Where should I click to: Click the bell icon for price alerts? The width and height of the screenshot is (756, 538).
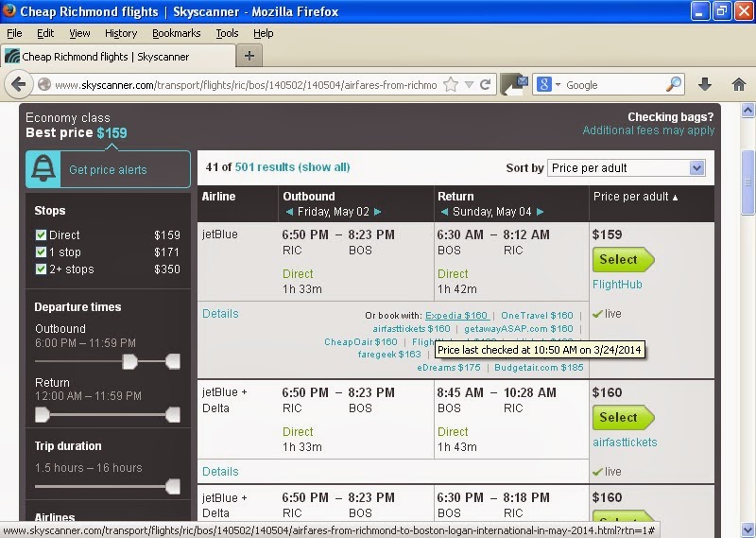tap(43, 169)
